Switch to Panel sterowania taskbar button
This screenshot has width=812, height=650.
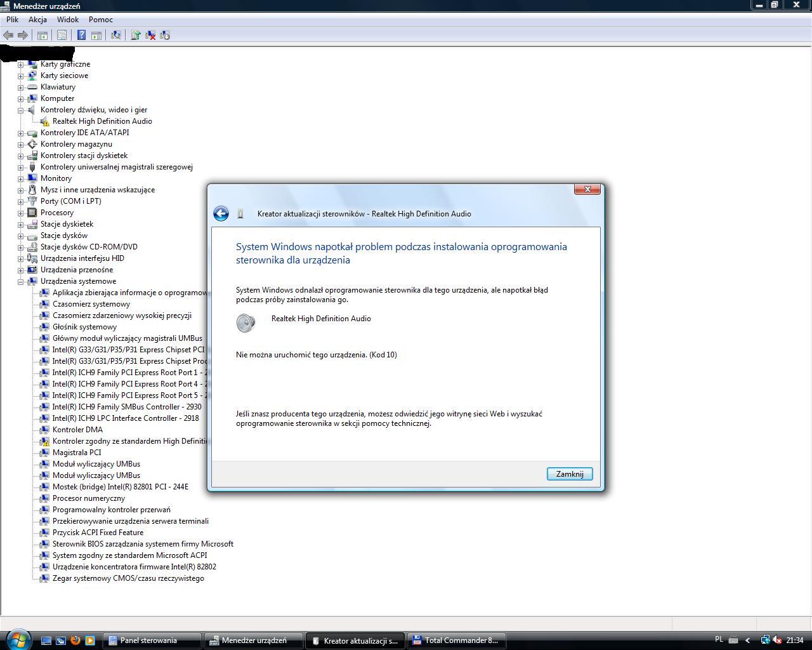(x=153, y=640)
